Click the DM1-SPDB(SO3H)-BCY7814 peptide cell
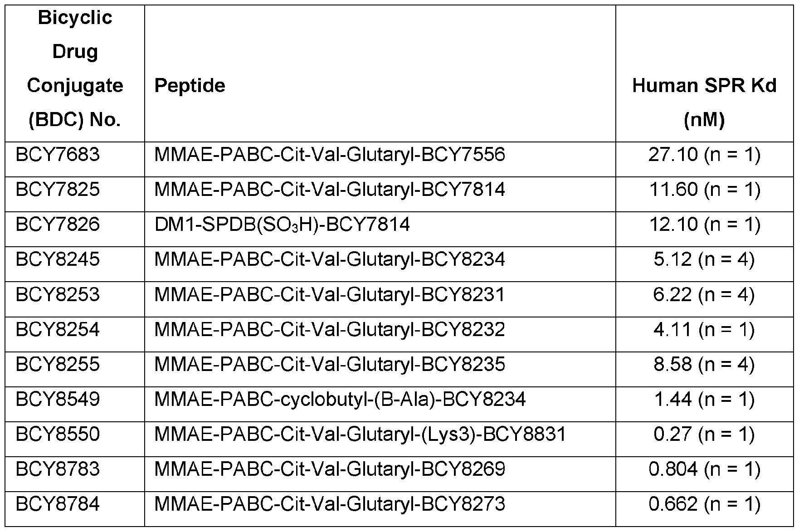 click(282, 225)
